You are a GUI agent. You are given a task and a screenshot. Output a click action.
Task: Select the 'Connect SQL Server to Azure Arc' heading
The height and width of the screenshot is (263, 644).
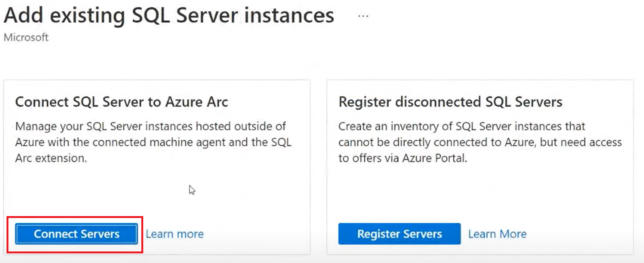121,102
